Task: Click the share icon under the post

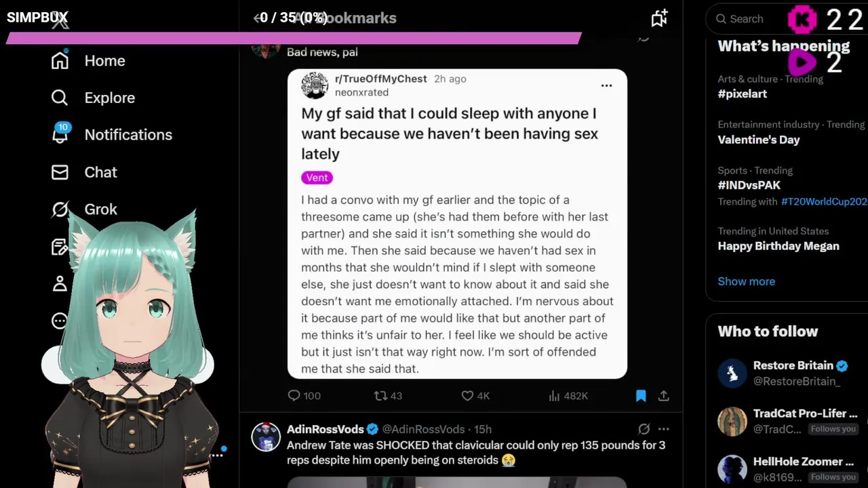Action: coord(664,396)
